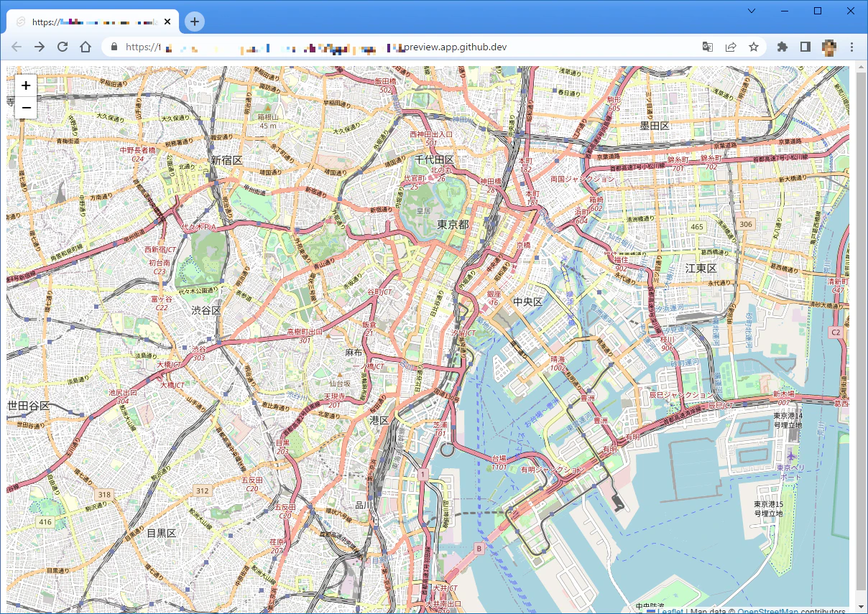Click the 千代田区 ward label

point(435,159)
